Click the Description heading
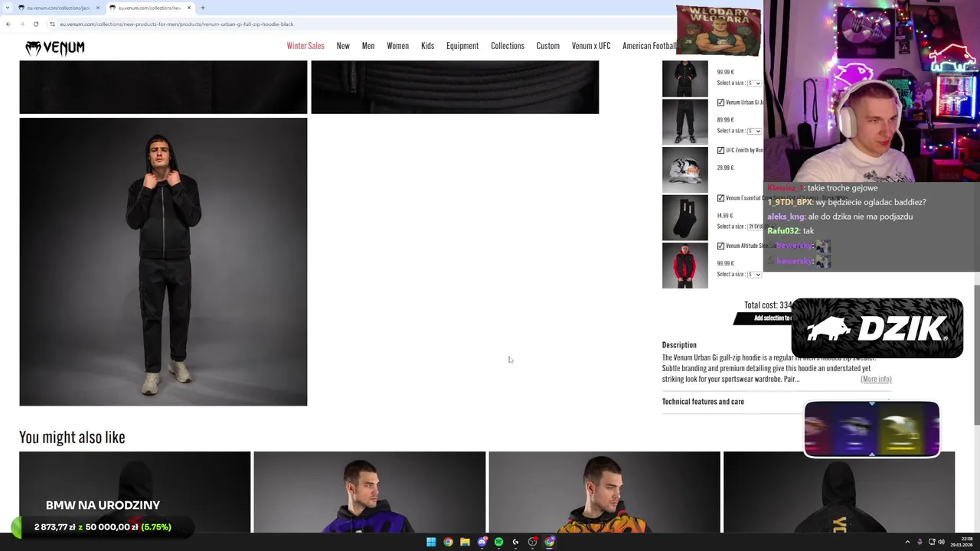Image resolution: width=980 pixels, height=551 pixels. point(679,345)
